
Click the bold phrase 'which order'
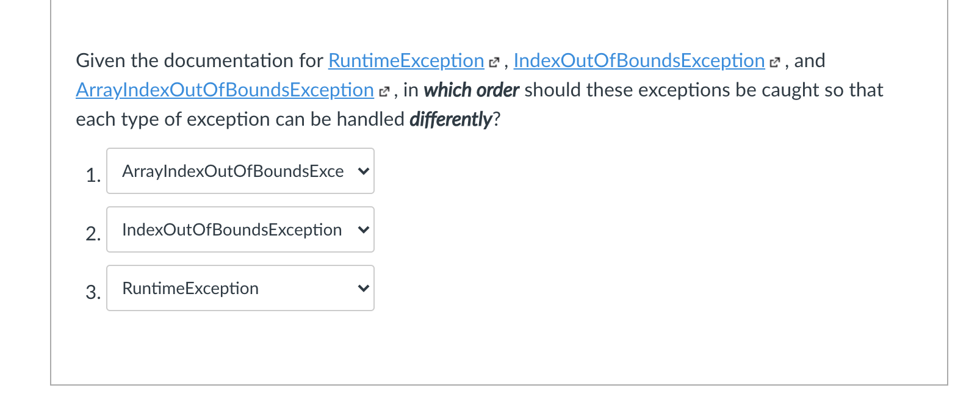[472, 90]
